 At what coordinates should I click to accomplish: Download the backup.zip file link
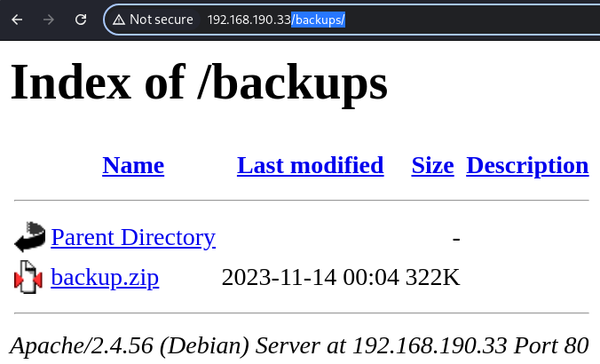coord(105,278)
